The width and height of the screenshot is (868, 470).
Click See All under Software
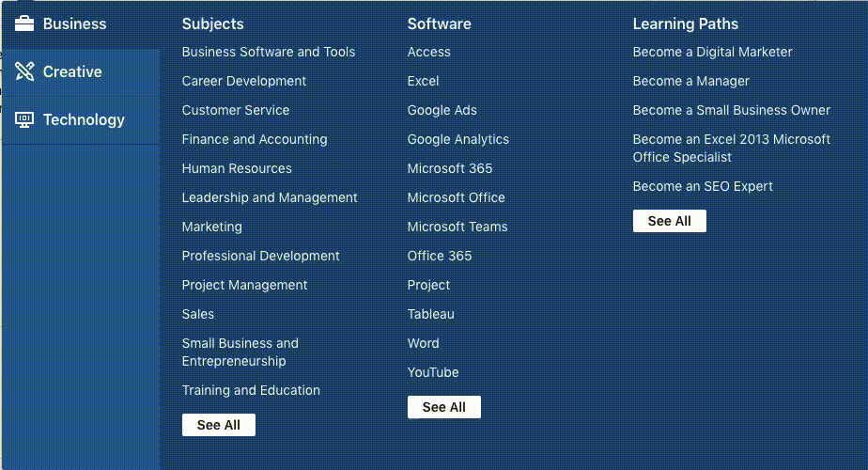click(444, 407)
